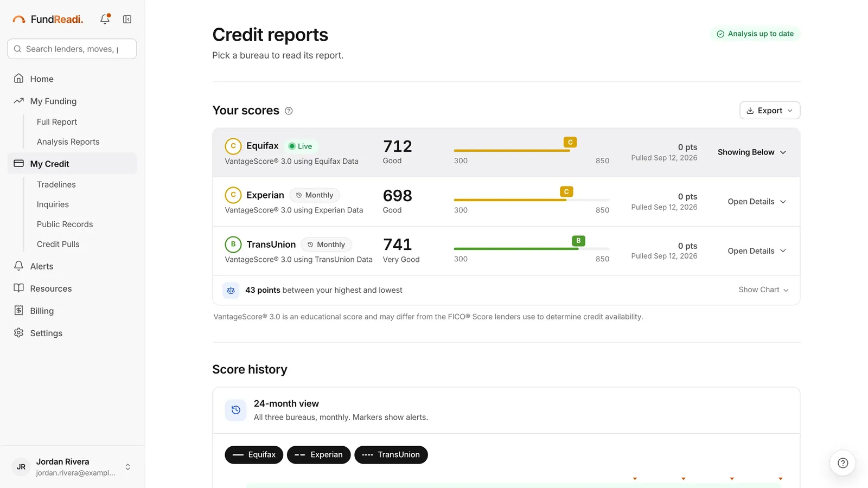868x488 pixels.
Task: Open Public Records page
Action: [x=65, y=224]
